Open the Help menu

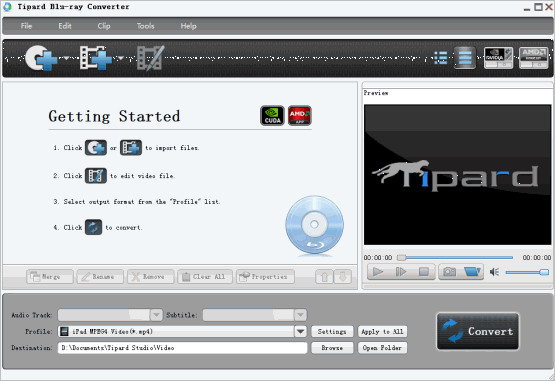pyautogui.click(x=188, y=26)
